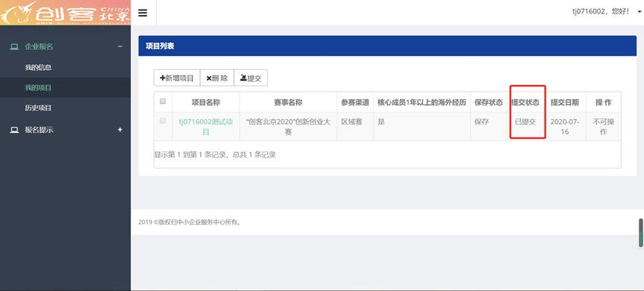The width and height of the screenshot is (644, 291).
Task: Open 我的信息 in sidebar
Action: click(38, 67)
